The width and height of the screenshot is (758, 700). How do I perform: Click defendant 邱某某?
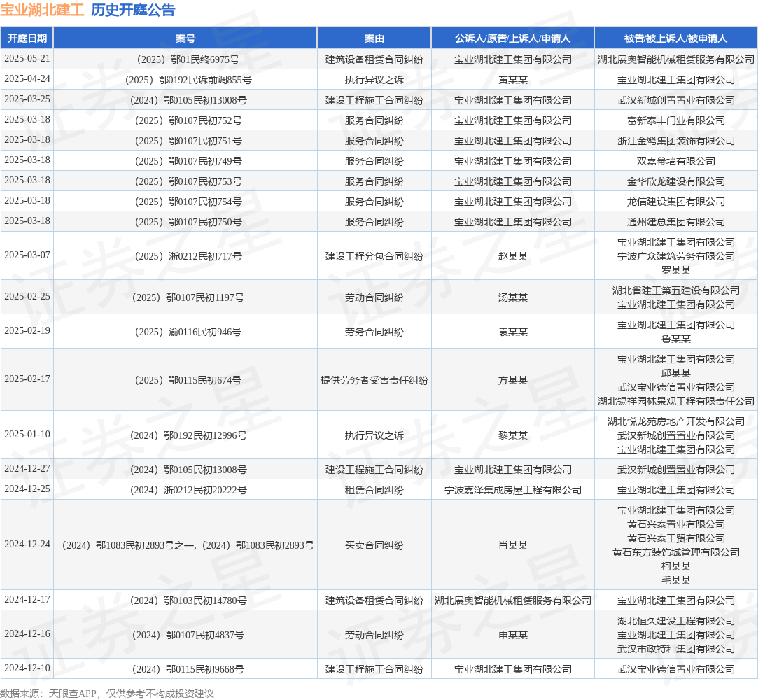(x=676, y=373)
